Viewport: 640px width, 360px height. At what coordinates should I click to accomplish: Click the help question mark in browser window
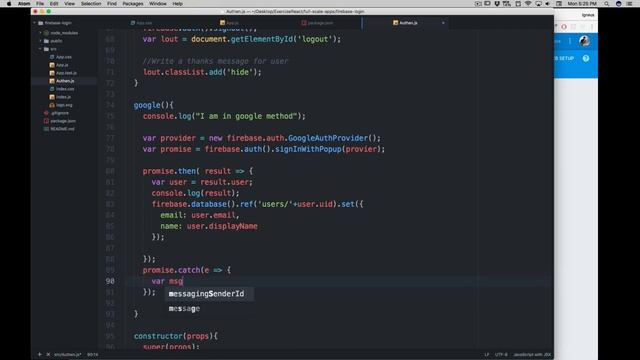(586, 58)
